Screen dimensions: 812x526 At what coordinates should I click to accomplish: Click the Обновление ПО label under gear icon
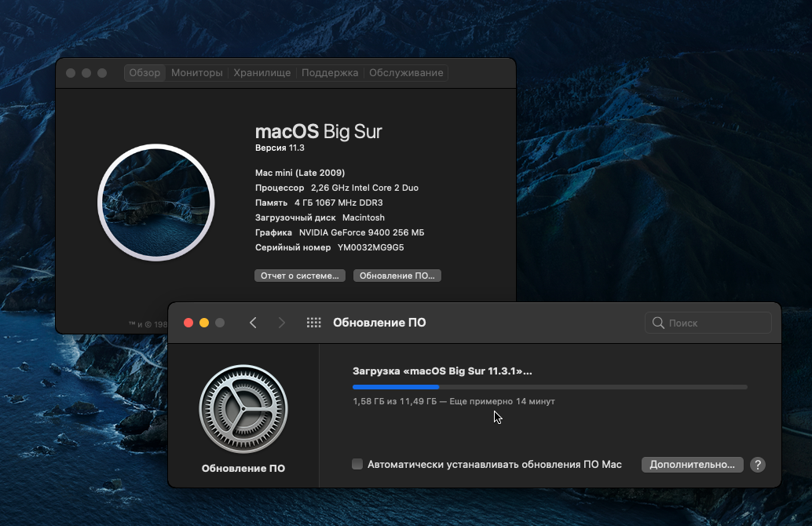pyautogui.click(x=243, y=469)
